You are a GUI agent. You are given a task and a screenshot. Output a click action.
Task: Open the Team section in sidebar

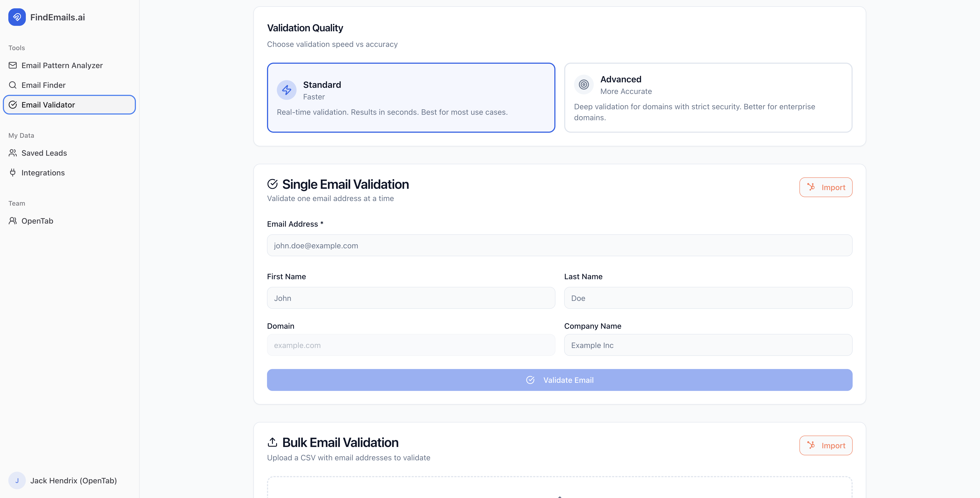(x=17, y=203)
